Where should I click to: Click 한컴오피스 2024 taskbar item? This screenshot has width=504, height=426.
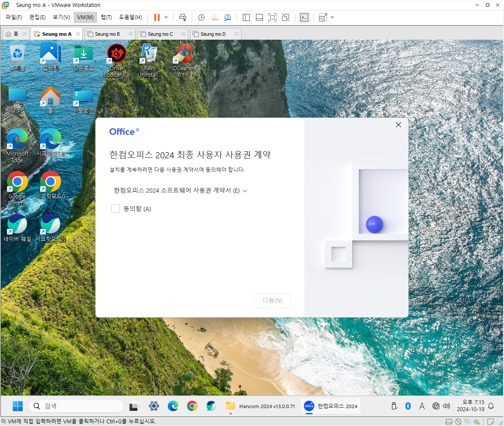tap(331, 406)
